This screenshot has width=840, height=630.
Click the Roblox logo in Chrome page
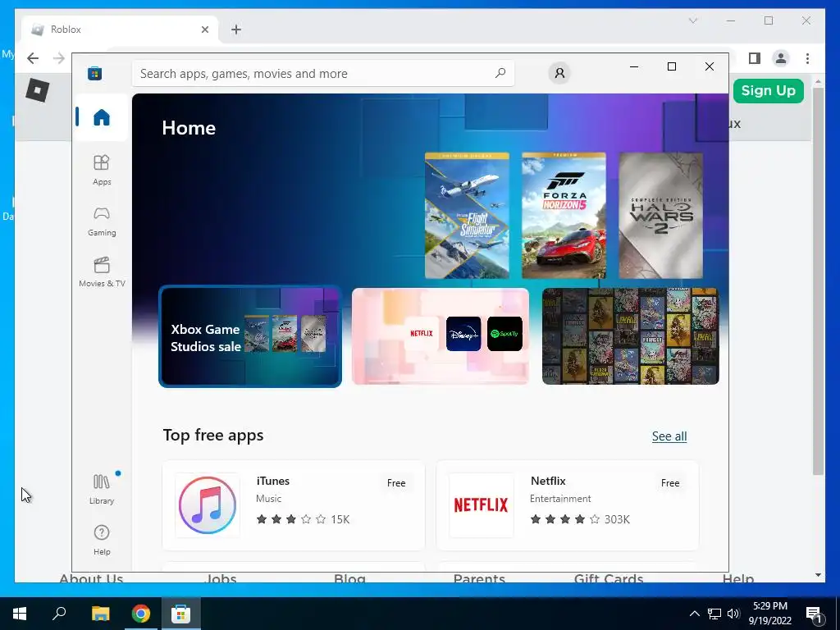point(38,89)
